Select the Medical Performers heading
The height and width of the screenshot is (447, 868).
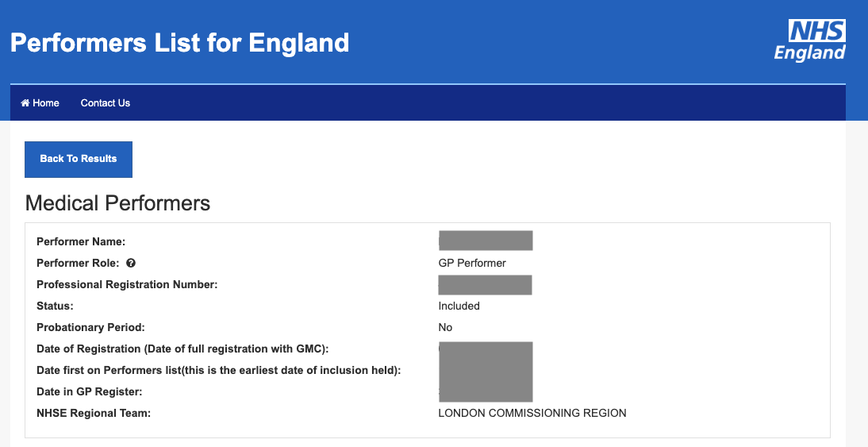pyautogui.click(x=117, y=202)
